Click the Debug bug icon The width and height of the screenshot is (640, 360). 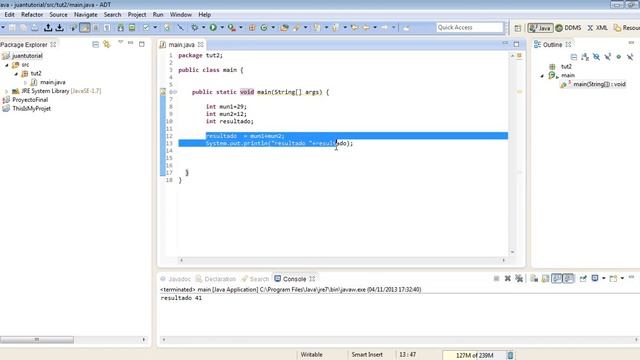tap(195, 27)
